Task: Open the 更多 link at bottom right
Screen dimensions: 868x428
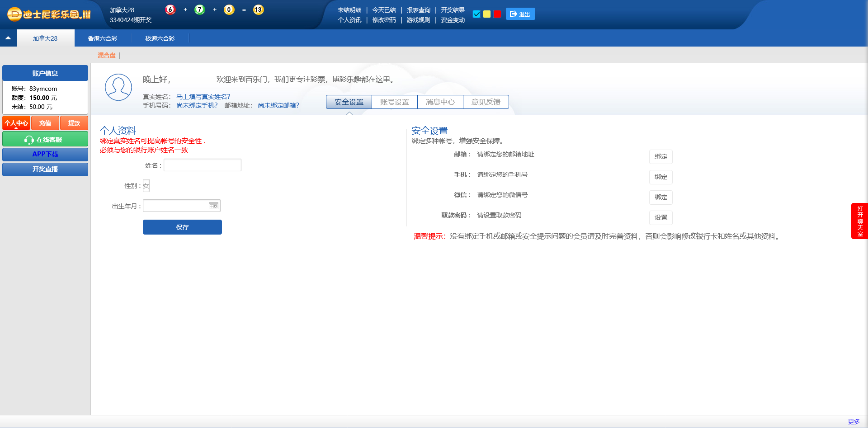Action: [854, 422]
